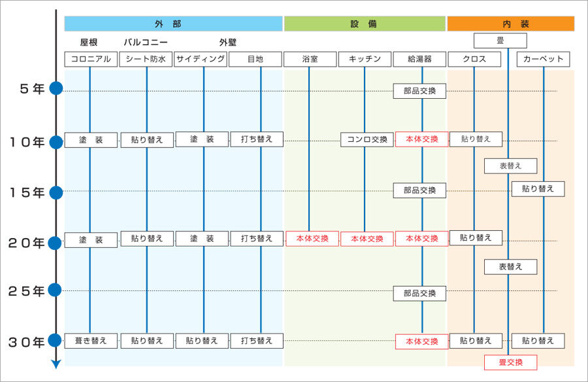588x382 pixels.
Task: Click 部品交換 in the 15年 row
Action: click(419, 190)
